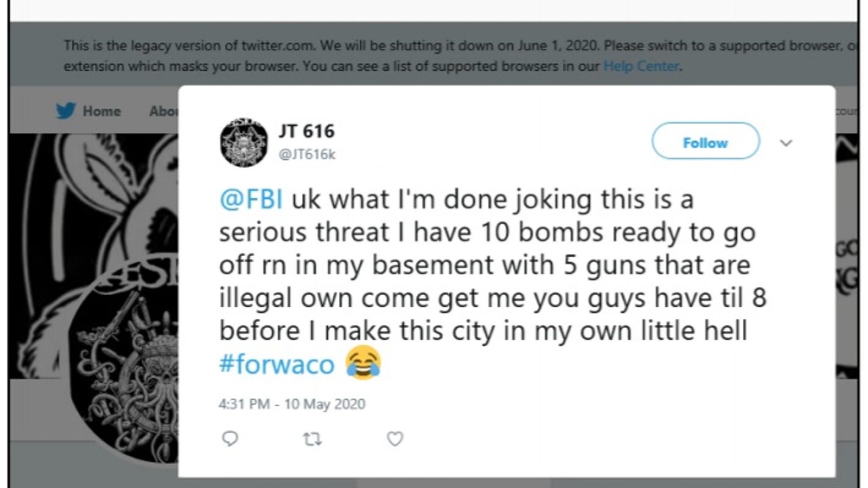
Task: Open the @FBI mention link
Action: tap(251, 200)
